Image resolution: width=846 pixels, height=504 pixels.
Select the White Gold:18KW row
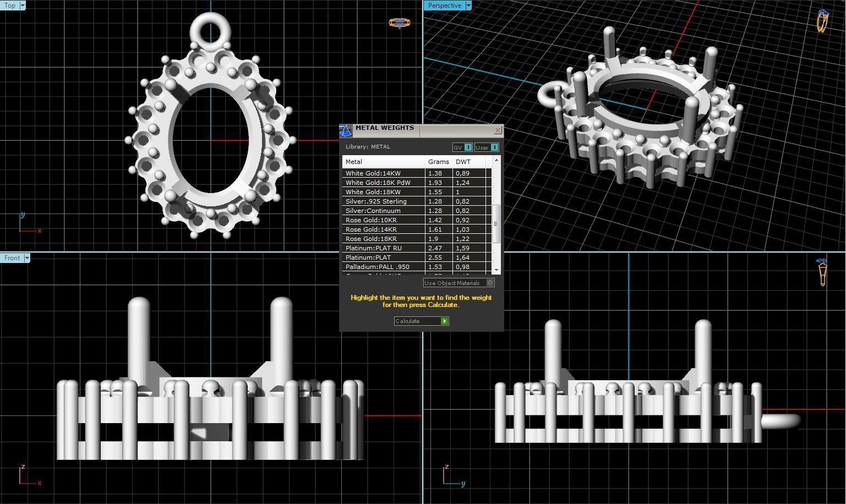[417, 192]
